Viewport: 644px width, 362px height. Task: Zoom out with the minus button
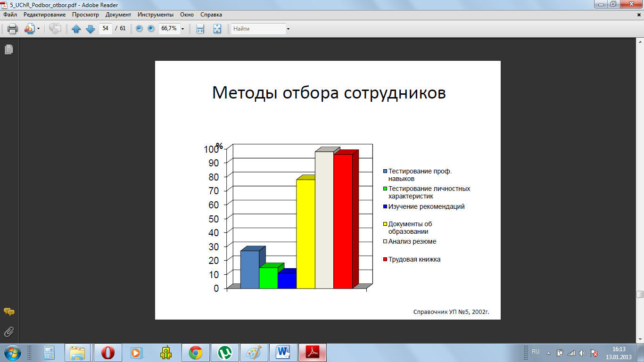pyautogui.click(x=139, y=28)
